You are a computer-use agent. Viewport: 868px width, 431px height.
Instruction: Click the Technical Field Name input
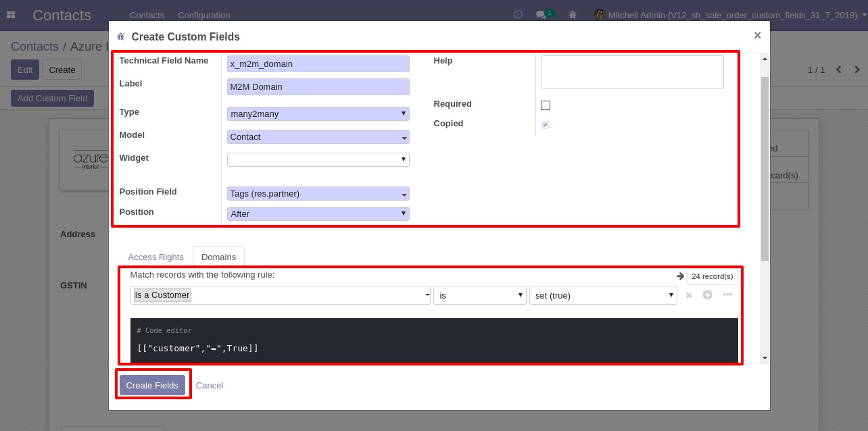[318, 64]
